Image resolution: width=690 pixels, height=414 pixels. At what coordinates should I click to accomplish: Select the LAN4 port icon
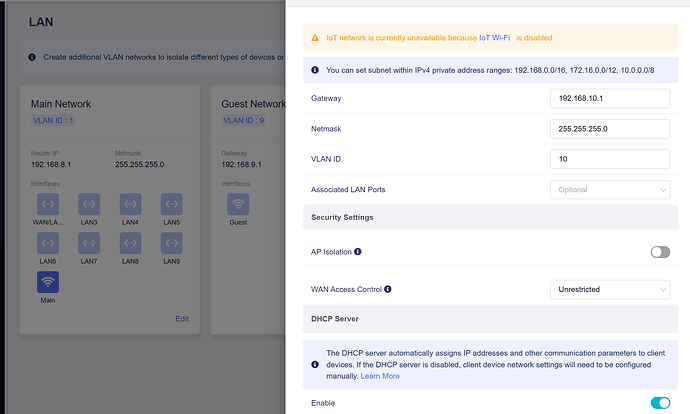130,204
